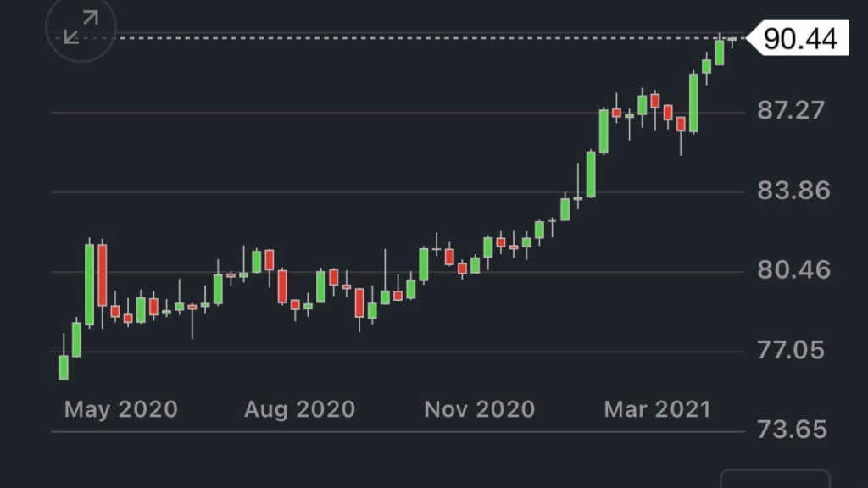The image size is (868, 488).
Task: Select the first green candle at far left
Action: pos(64,367)
